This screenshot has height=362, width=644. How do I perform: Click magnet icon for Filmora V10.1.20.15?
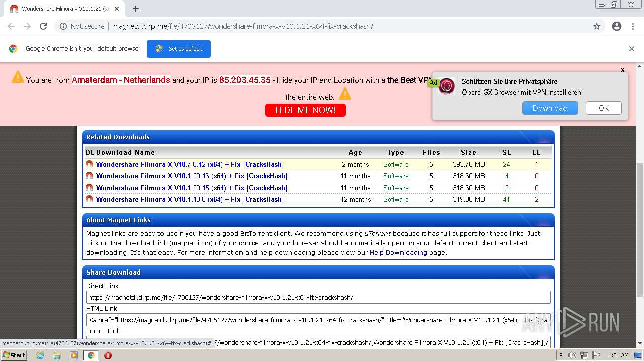coord(89,188)
